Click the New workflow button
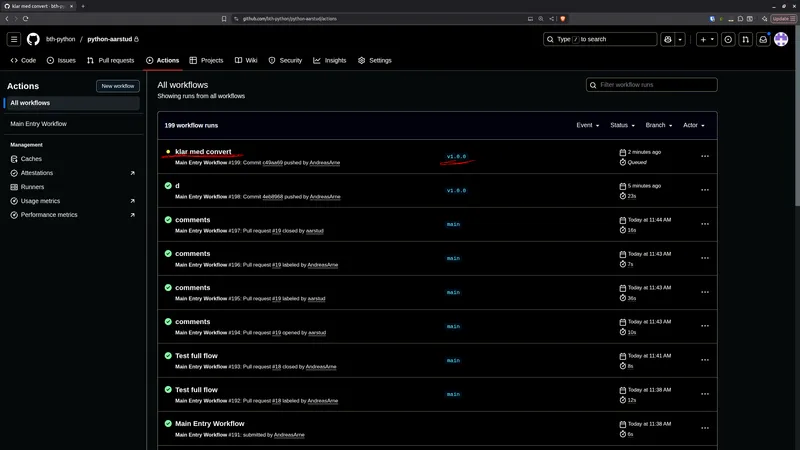800x450 pixels. 117,86
